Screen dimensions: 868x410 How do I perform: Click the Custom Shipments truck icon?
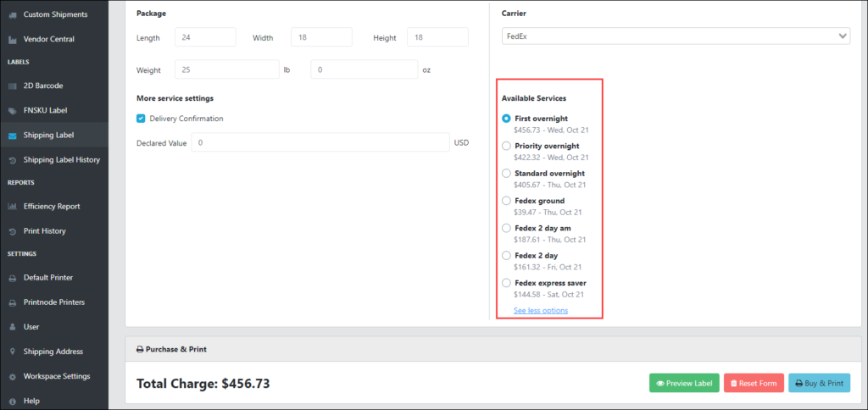point(12,15)
